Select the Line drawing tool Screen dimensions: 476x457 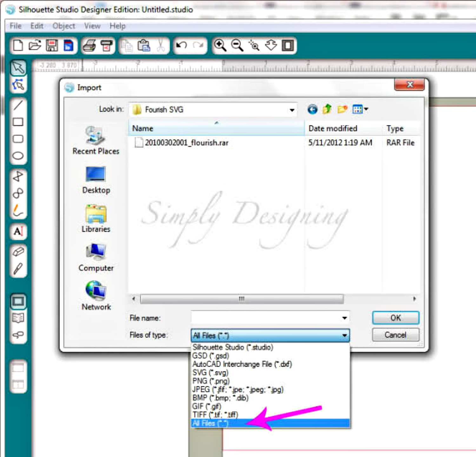(x=18, y=105)
